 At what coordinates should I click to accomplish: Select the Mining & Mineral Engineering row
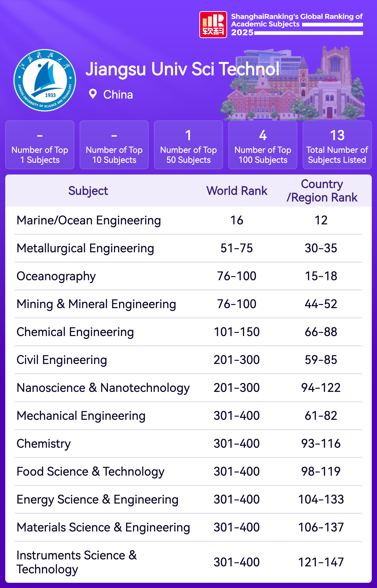96,304
